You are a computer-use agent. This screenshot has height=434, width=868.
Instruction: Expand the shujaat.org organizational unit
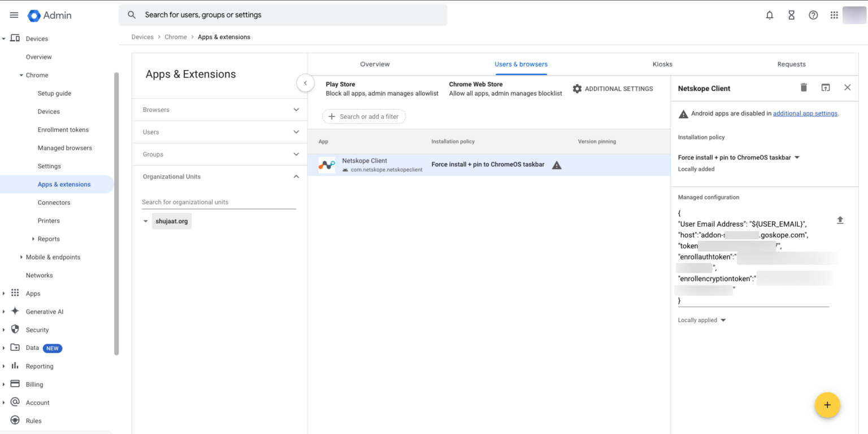tap(145, 221)
